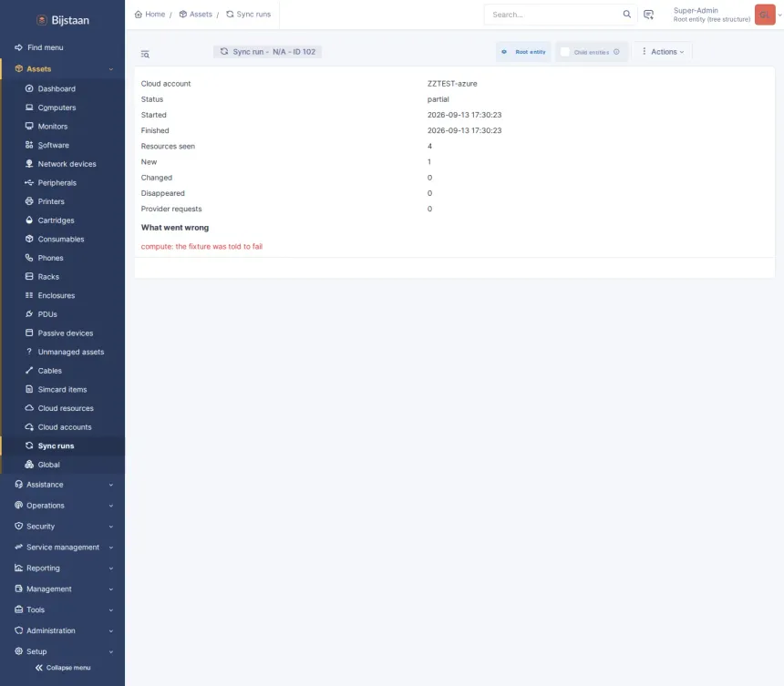Screen dimensions: 784x686
Task: Click the Cables line icon
Action: pos(29,370)
